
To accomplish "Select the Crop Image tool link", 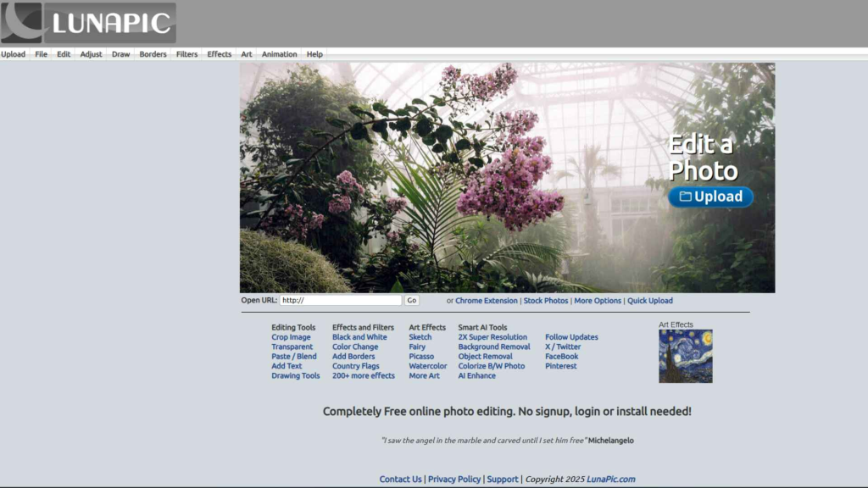I will point(291,337).
